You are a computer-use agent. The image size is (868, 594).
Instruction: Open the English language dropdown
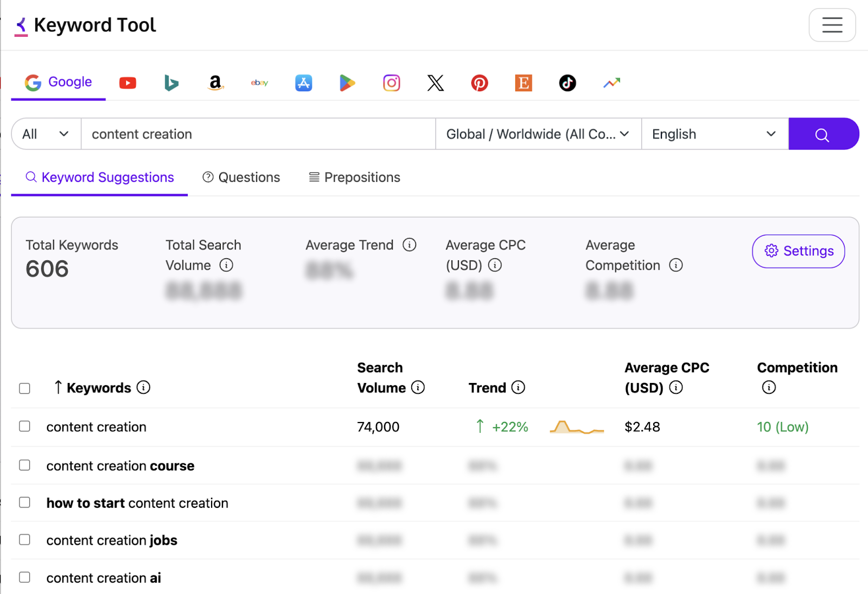coord(714,134)
